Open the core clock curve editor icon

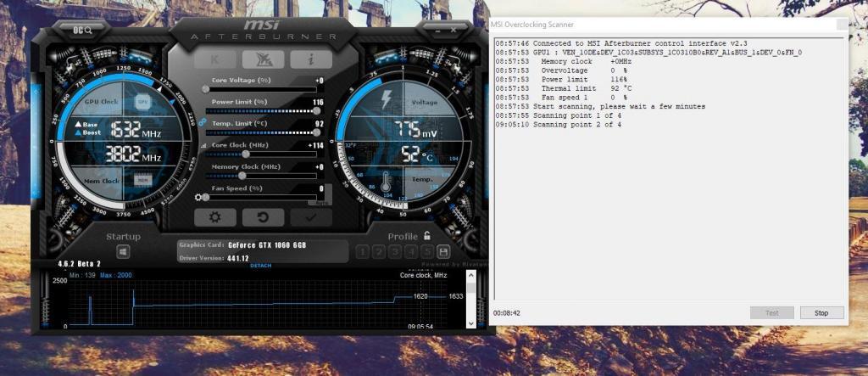tap(202, 146)
